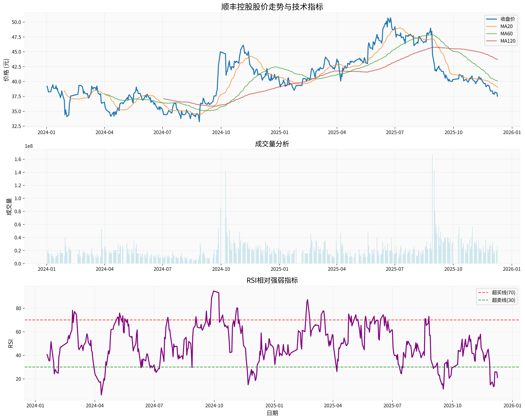Click the 超卖线(30) legend entry

click(503, 300)
